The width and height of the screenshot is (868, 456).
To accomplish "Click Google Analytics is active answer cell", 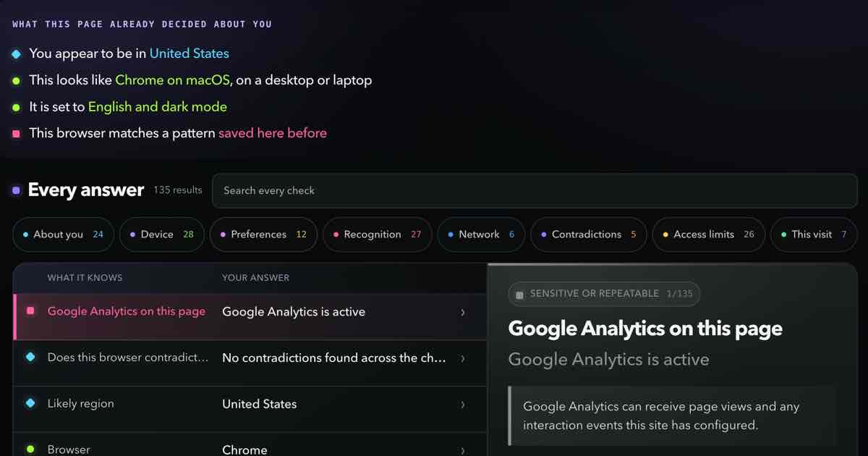I will click(294, 312).
